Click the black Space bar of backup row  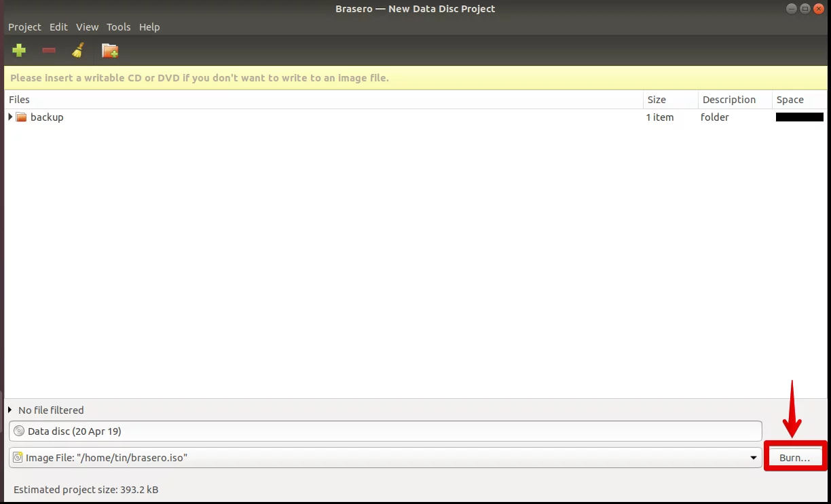(x=800, y=117)
